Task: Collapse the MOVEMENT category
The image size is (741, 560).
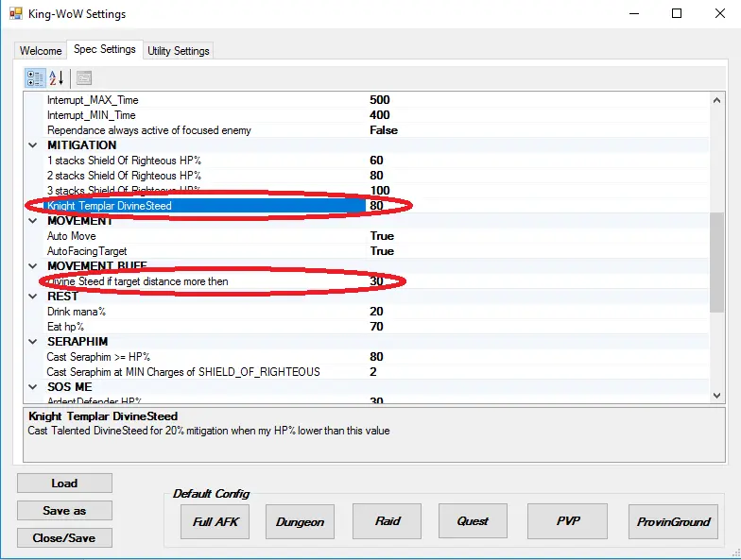Action: coord(32,221)
